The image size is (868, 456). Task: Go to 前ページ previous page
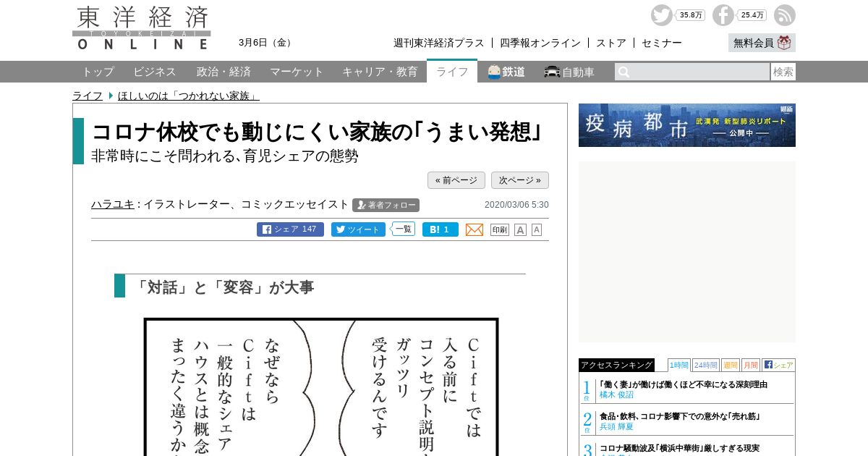(x=456, y=180)
